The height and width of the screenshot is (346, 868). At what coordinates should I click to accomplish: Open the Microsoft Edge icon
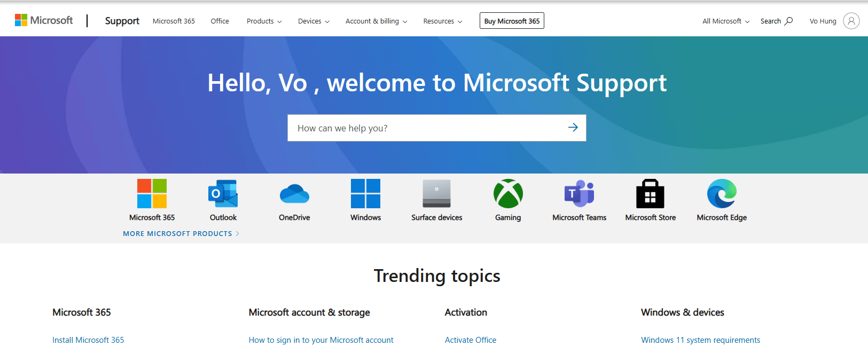[722, 193]
